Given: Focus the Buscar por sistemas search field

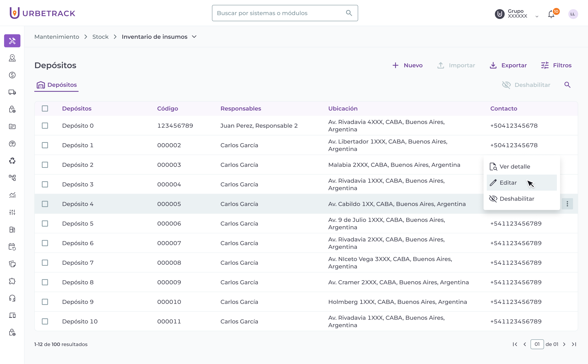Looking at the screenshot, I should point(280,13).
